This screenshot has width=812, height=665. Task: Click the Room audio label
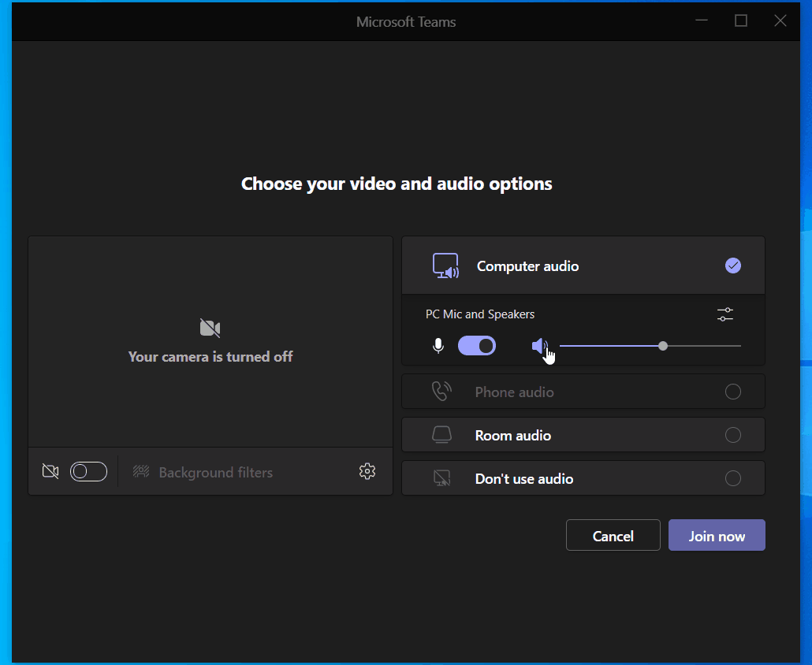click(513, 436)
